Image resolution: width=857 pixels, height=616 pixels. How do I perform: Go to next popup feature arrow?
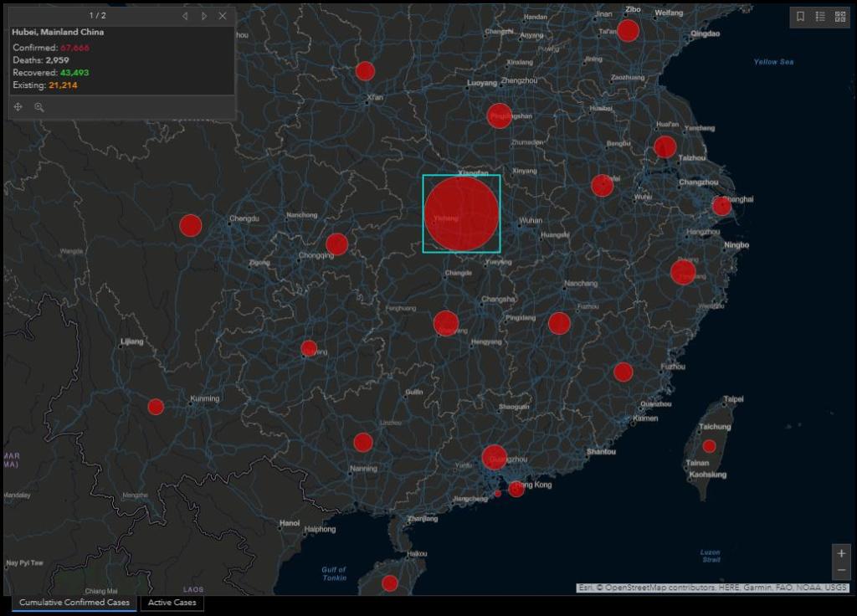tap(204, 16)
